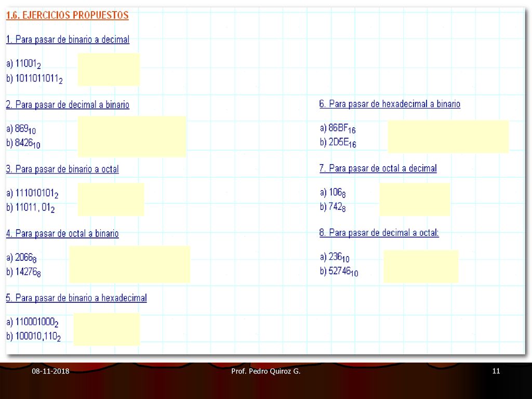532x399 pixels.
Task: Click exercise 'a) 86BF' base 16
Action: pyautogui.click(x=338, y=128)
